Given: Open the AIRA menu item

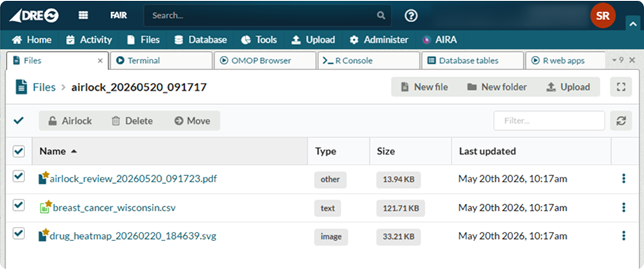Looking at the screenshot, I should click(439, 40).
